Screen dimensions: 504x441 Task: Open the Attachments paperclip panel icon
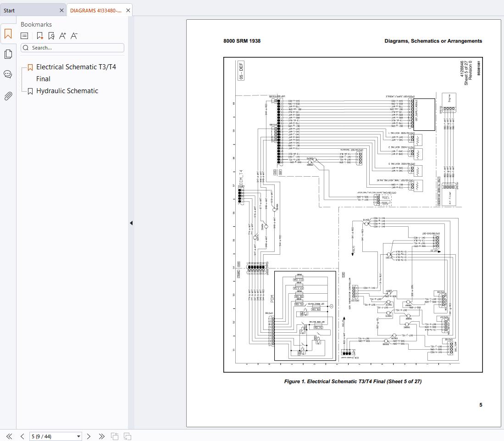point(8,96)
